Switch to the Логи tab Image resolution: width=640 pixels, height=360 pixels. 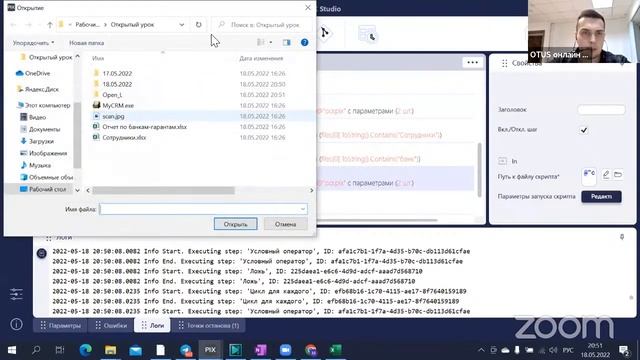tap(153, 326)
